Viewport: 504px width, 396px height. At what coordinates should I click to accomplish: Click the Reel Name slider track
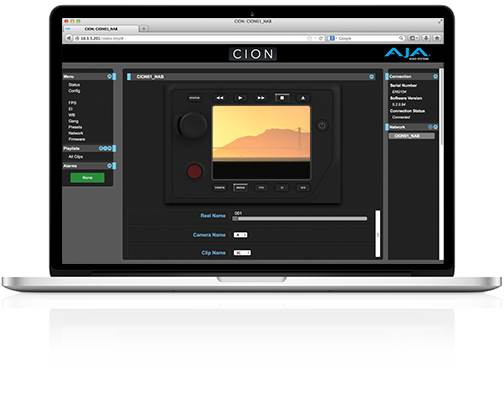(x=300, y=219)
